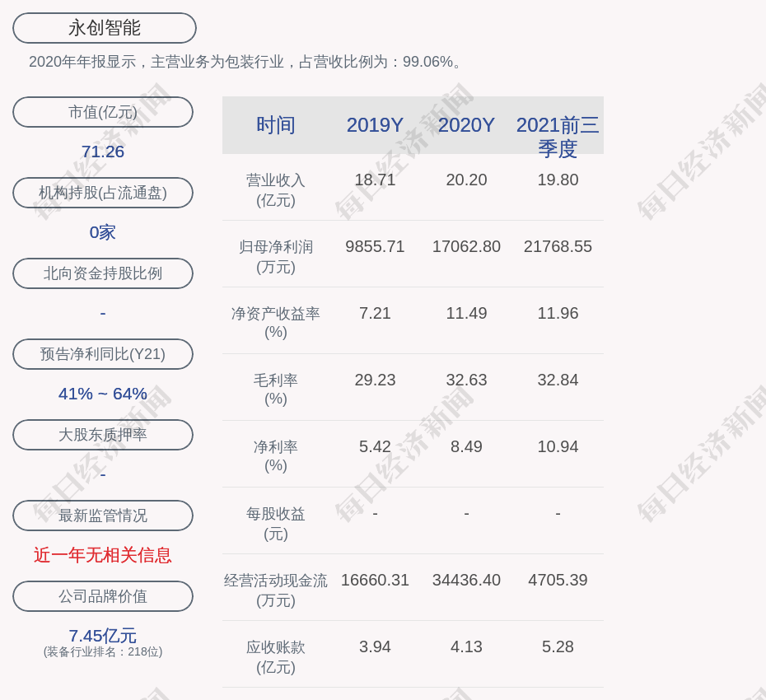Select the revenue value 18.71
Viewport: 766px width, 700px height.
(375, 180)
